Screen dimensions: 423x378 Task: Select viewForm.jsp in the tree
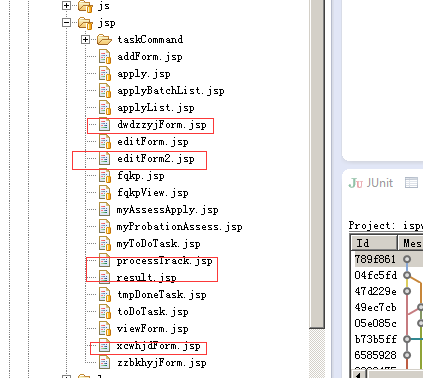pos(153,329)
